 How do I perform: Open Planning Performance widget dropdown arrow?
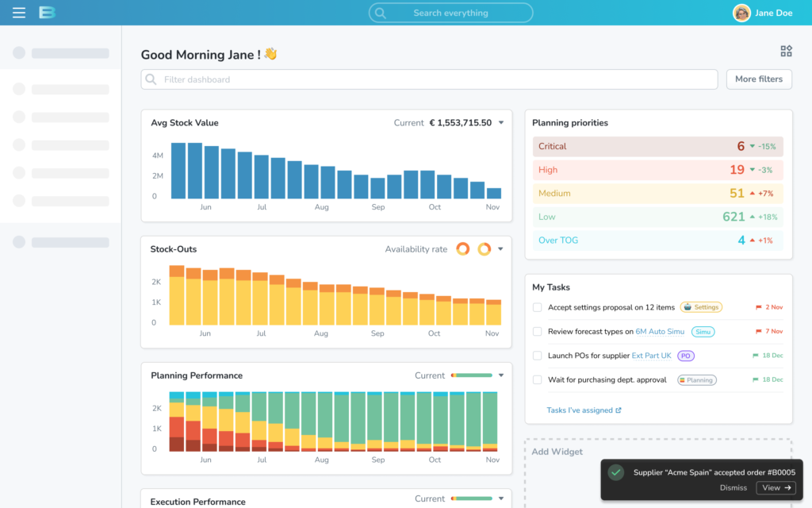(501, 375)
